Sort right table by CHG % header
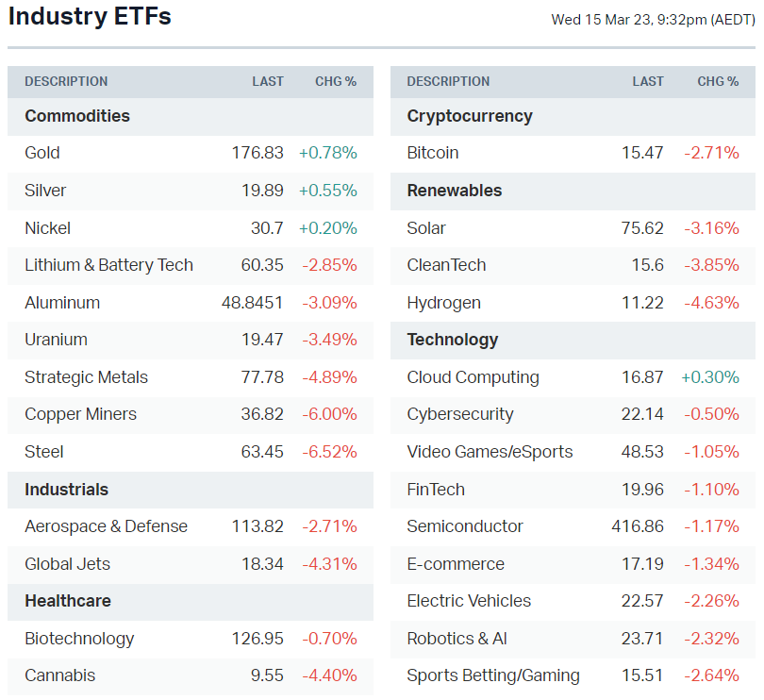This screenshot has height=700, width=764. click(718, 82)
